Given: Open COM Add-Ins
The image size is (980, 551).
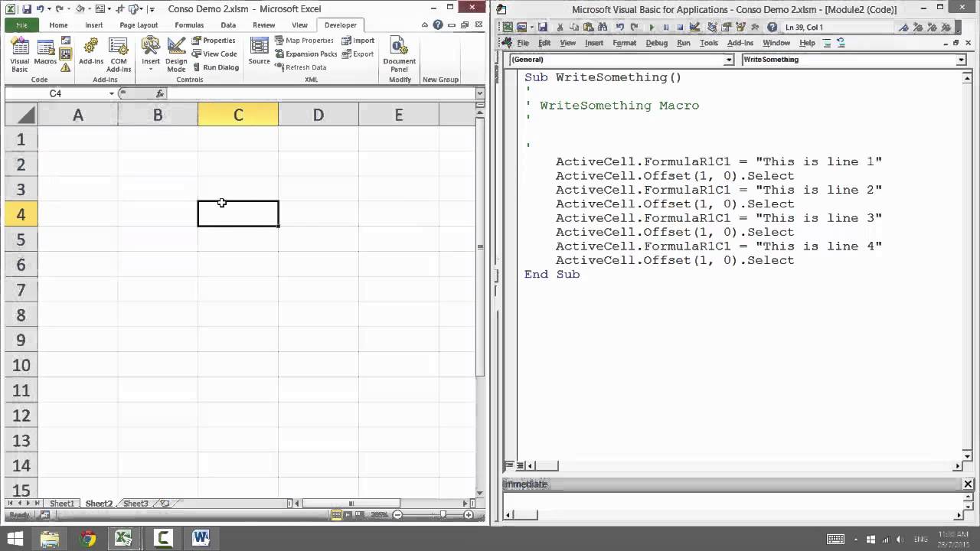Looking at the screenshot, I should pyautogui.click(x=119, y=54).
